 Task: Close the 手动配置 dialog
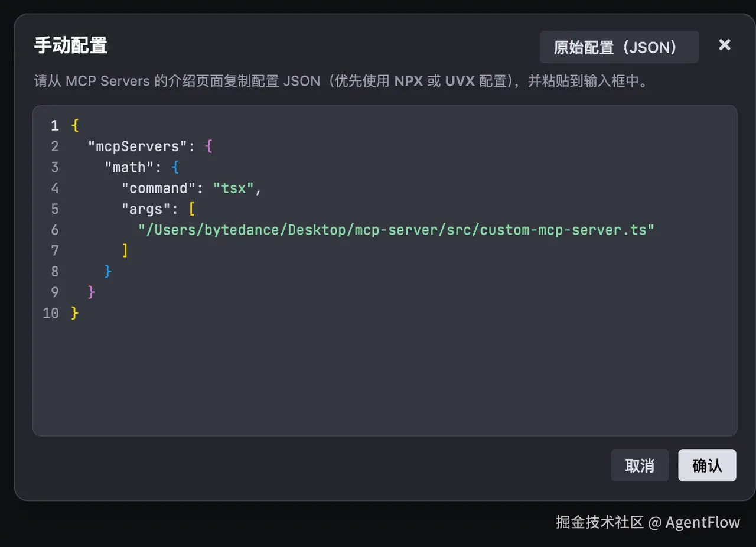[724, 45]
